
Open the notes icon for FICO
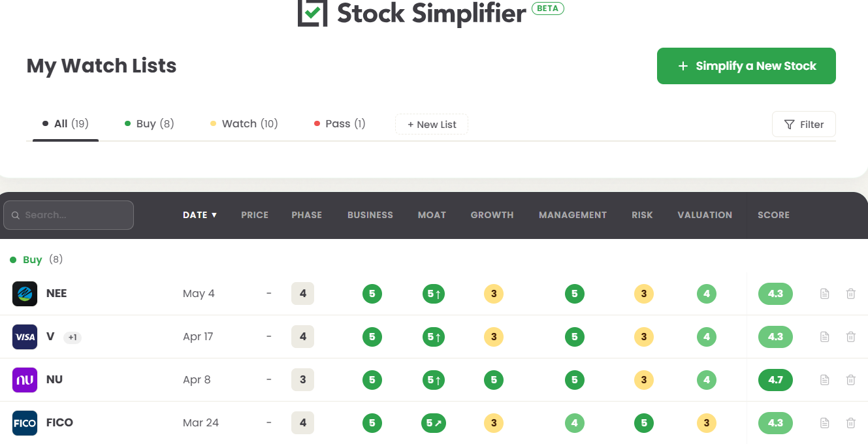tap(824, 423)
